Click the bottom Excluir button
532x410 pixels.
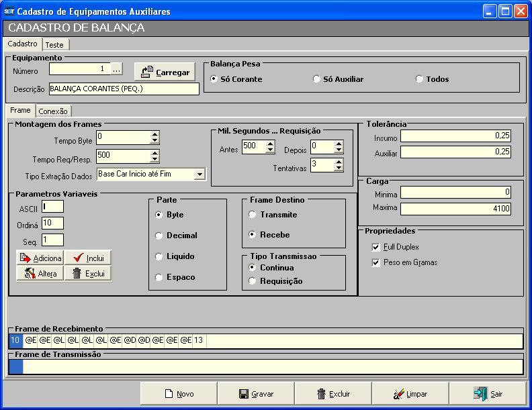(x=333, y=394)
